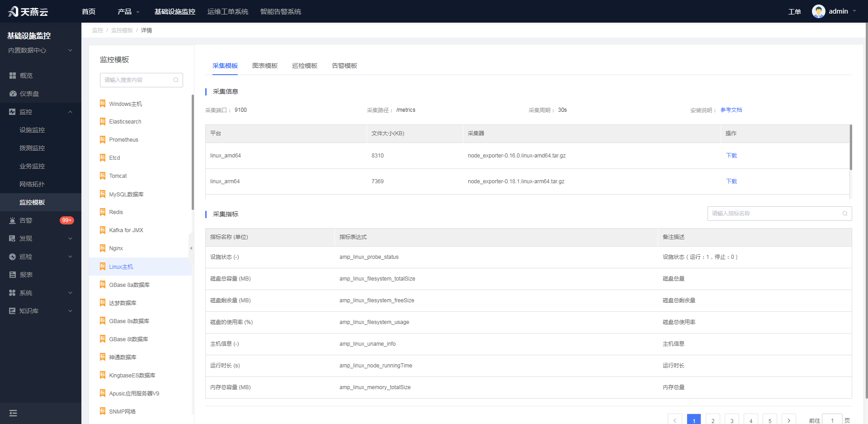Image resolution: width=868 pixels, height=424 pixels.
Task: Click the 巡检 inspection icon
Action: 12,257
